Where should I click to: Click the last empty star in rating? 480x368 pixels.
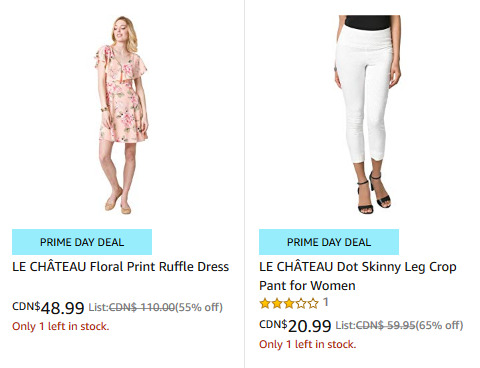(313, 303)
